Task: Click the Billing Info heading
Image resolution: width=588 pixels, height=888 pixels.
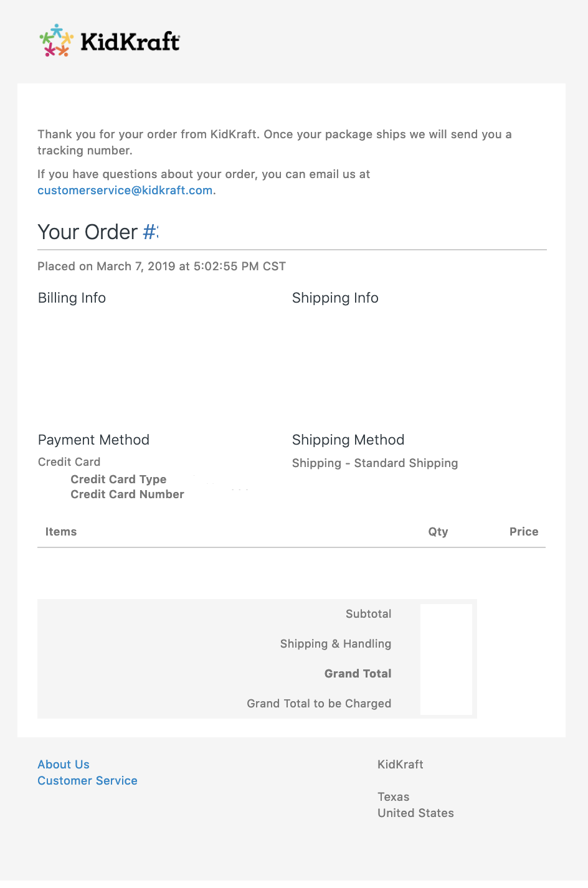Action: pos(72,298)
